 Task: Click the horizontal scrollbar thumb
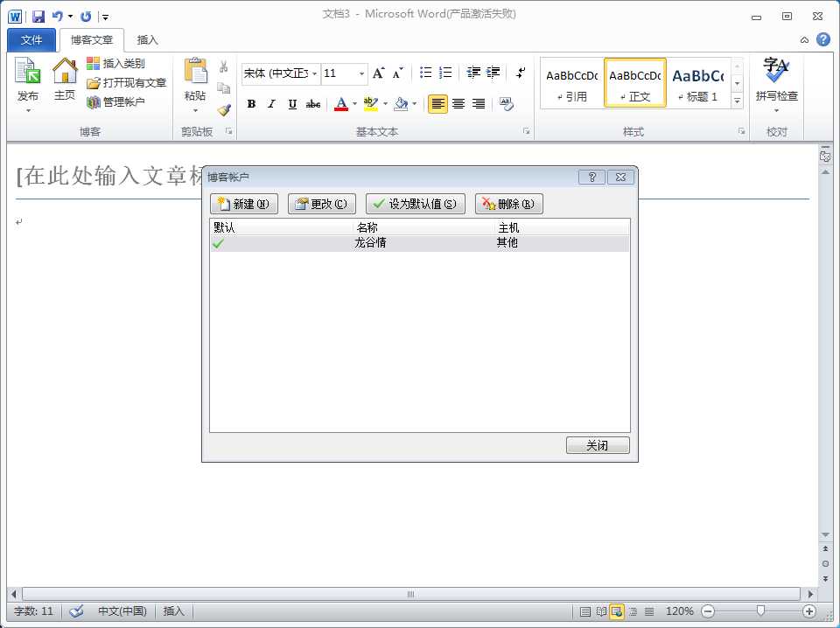(411, 594)
